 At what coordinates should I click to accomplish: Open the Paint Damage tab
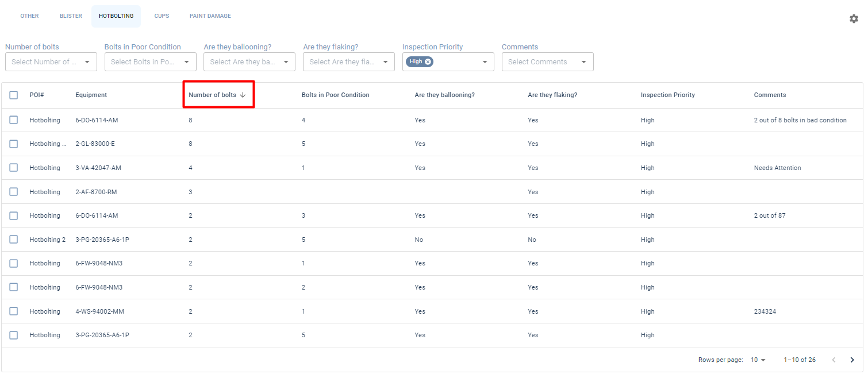[x=210, y=16]
